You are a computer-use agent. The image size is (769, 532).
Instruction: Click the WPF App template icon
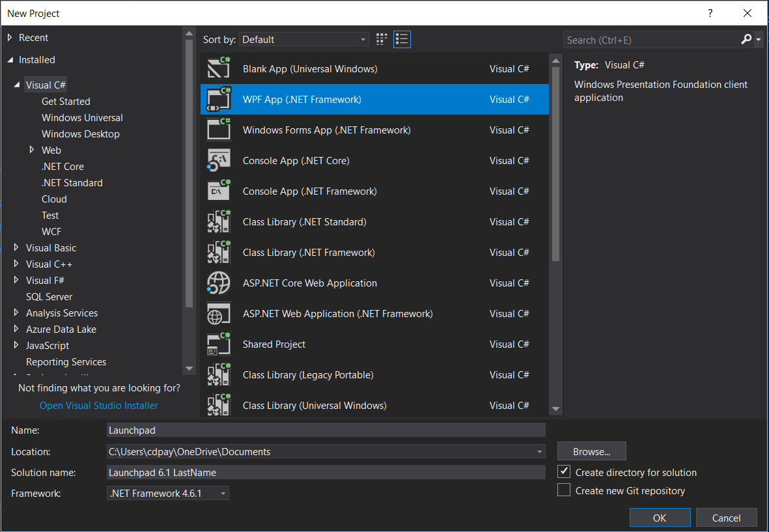219,99
